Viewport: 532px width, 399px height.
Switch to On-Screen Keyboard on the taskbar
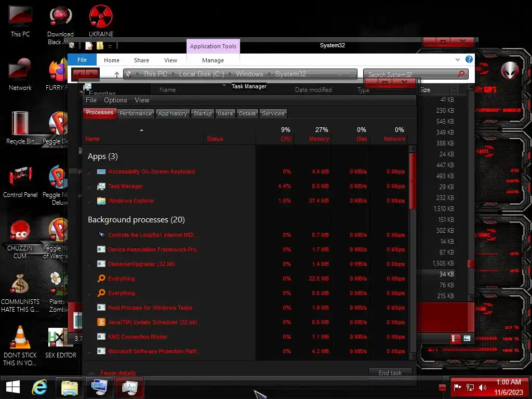pos(99,387)
